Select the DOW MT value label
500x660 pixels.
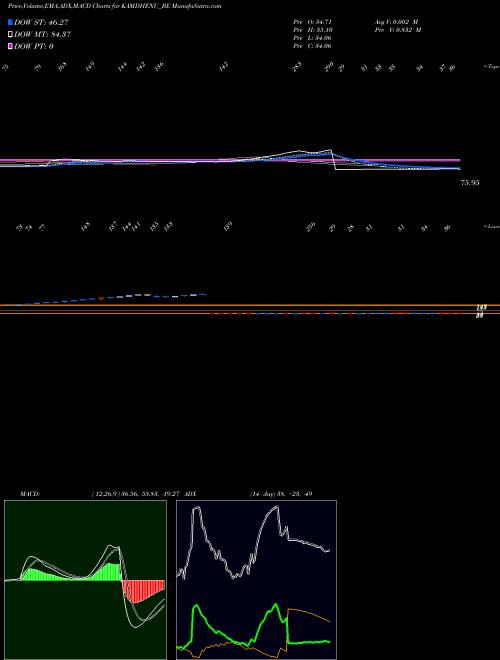(43, 35)
